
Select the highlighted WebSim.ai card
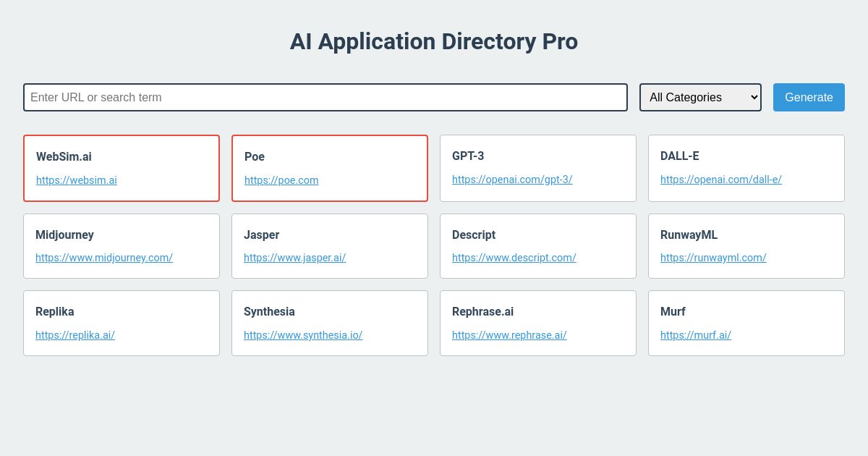pos(122,168)
